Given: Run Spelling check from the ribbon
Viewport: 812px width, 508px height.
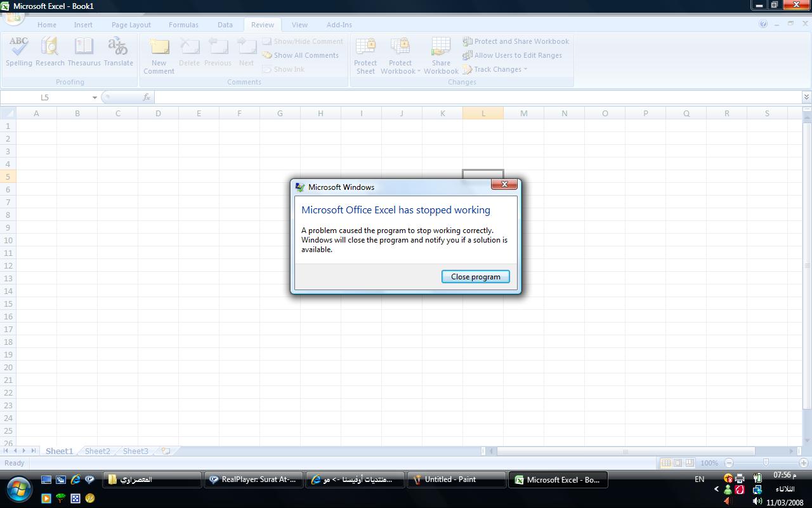Looking at the screenshot, I should click(x=19, y=52).
